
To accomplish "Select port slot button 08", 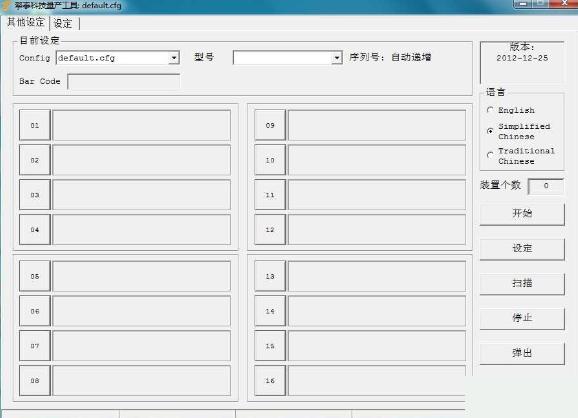I will [35, 380].
